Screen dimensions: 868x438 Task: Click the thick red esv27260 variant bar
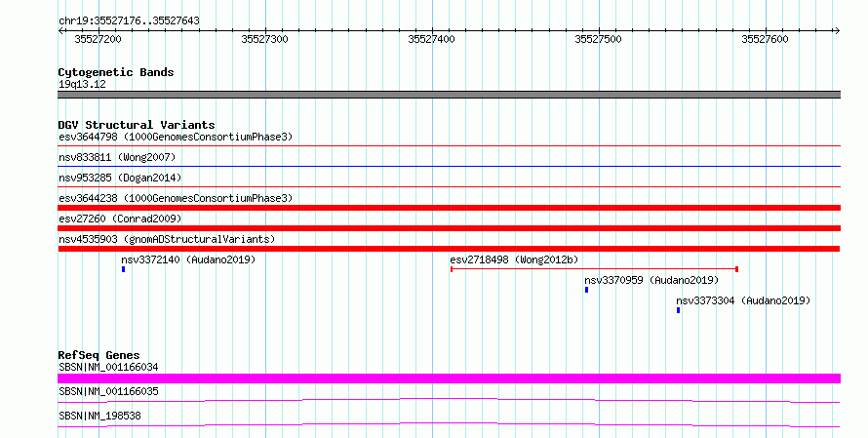(x=449, y=228)
